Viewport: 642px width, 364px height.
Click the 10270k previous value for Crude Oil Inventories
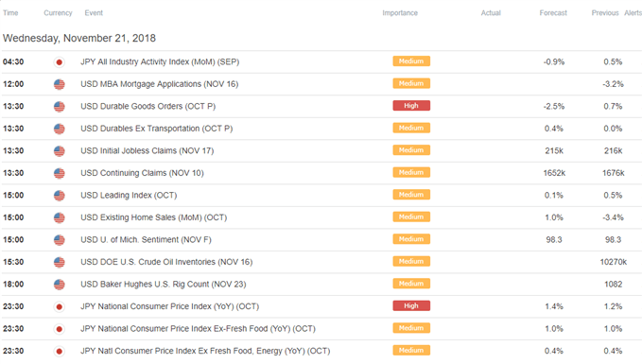tap(614, 262)
